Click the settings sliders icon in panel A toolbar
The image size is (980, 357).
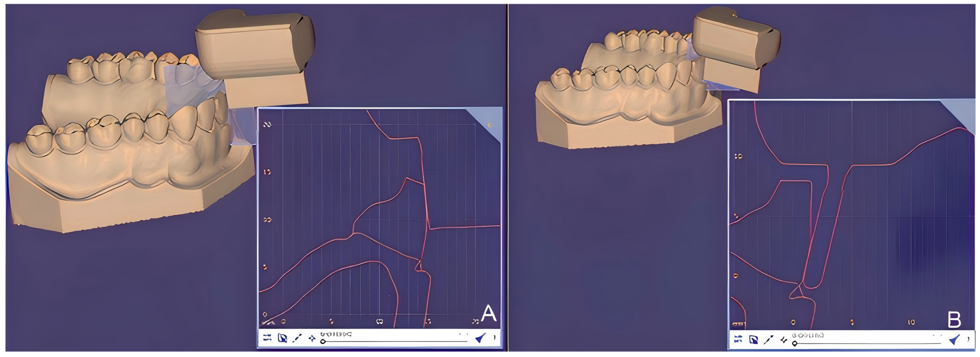point(267,338)
